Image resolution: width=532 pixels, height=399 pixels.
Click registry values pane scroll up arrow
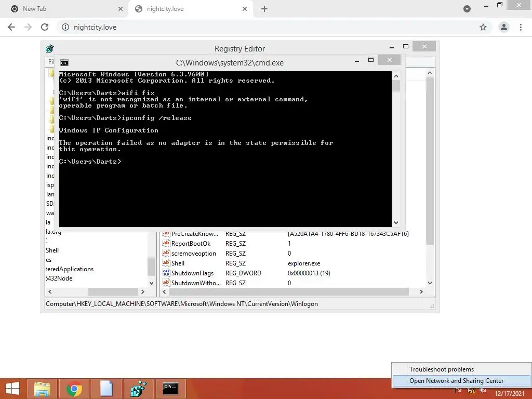pyautogui.click(x=430, y=73)
